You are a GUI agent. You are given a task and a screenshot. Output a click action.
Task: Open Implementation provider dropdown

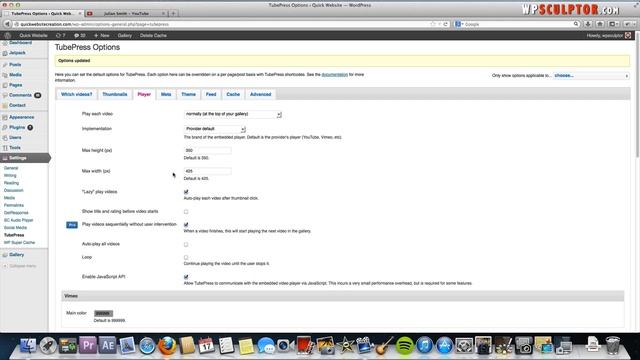(215, 129)
